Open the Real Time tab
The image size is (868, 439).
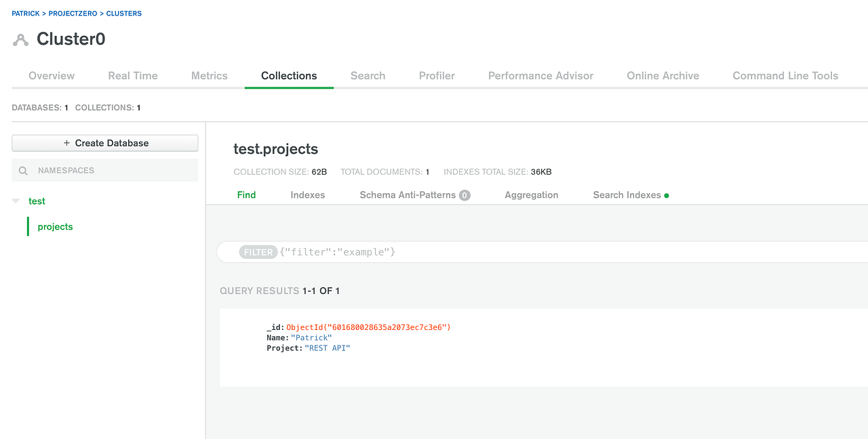coord(132,75)
